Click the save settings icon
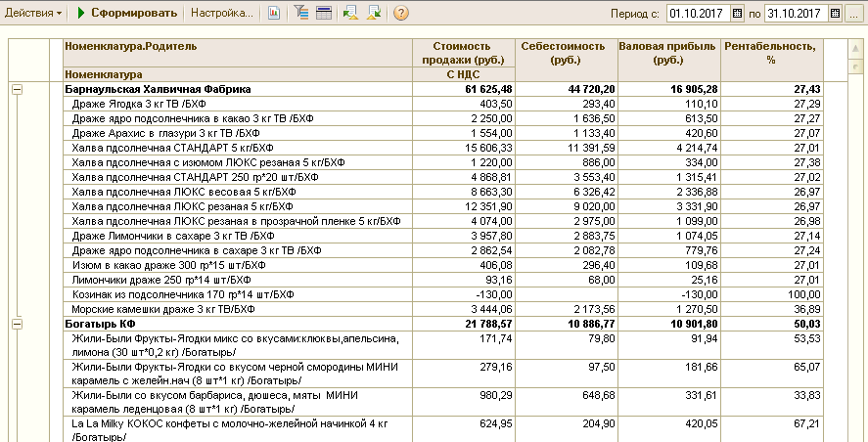Viewport: 868px width, 442px height. point(374,14)
